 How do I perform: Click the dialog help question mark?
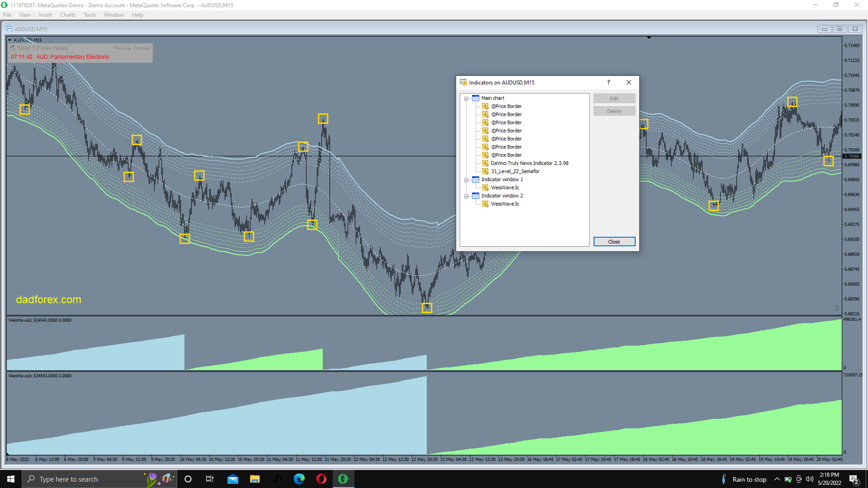[609, 82]
